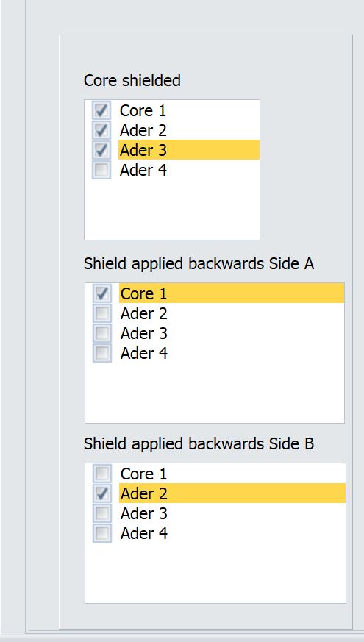Select highlighted Core 1 row under Side A
This screenshot has height=642, width=364.
pos(232,293)
